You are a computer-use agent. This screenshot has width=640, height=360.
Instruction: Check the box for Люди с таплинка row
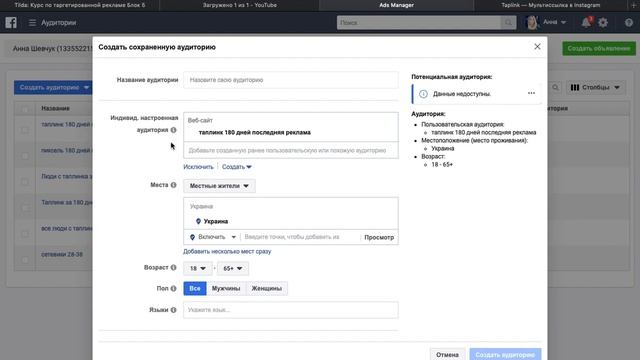tap(25, 182)
